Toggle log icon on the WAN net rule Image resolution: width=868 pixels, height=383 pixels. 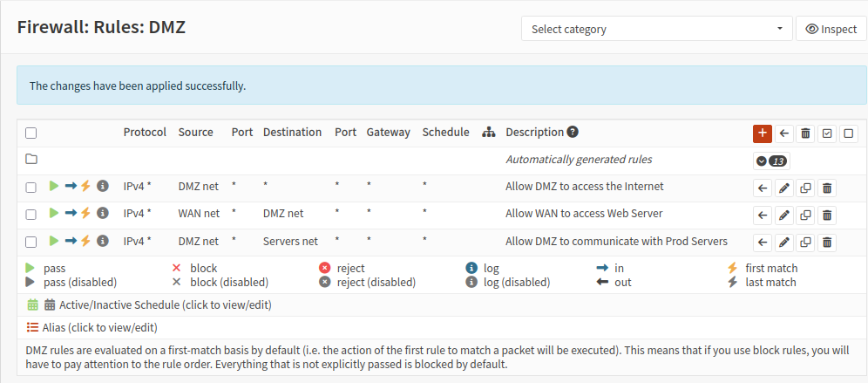click(x=103, y=213)
